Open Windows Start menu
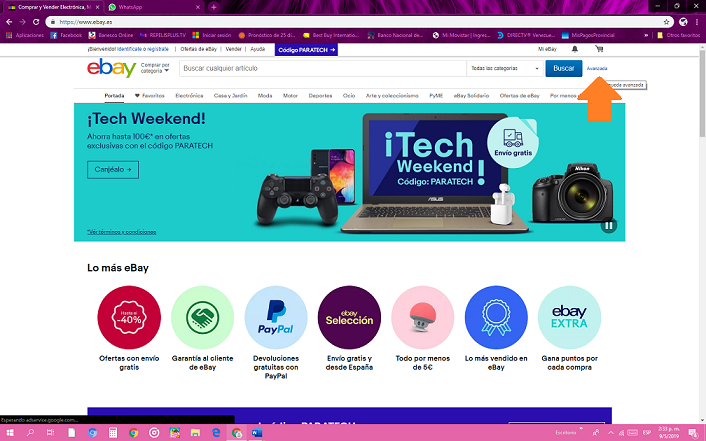This screenshot has height=441, width=706. click(9, 433)
